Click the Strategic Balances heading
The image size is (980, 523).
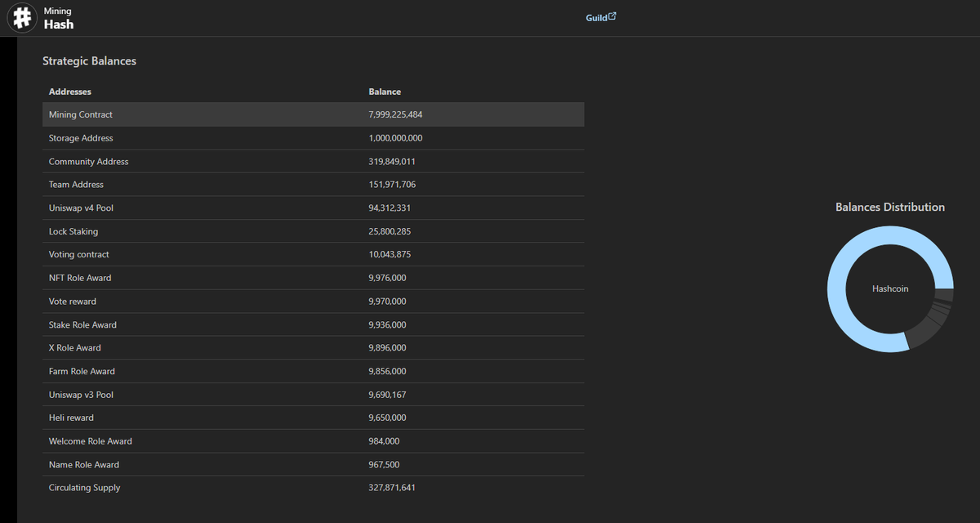89,61
